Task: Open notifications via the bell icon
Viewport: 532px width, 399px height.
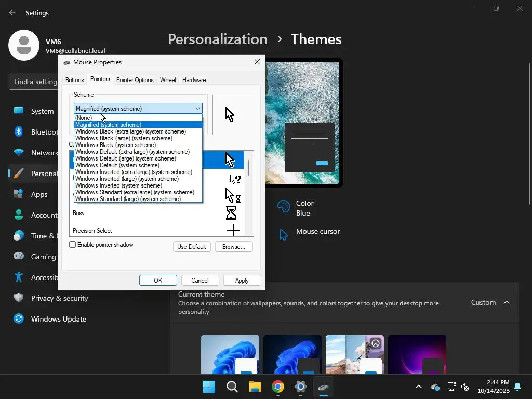Action: click(x=518, y=387)
